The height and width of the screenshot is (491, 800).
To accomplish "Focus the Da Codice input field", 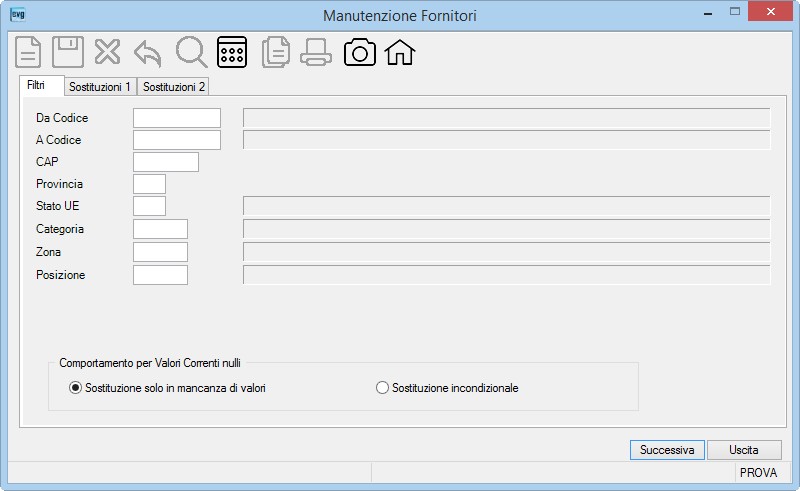I will pyautogui.click(x=177, y=118).
